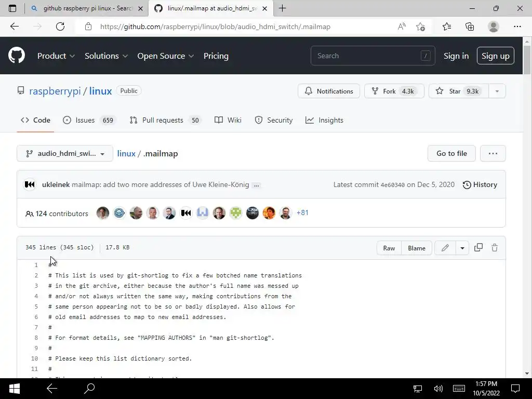Screen dimensions: 532x399
Task: Show the +81 more contributors
Action: click(302, 212)
